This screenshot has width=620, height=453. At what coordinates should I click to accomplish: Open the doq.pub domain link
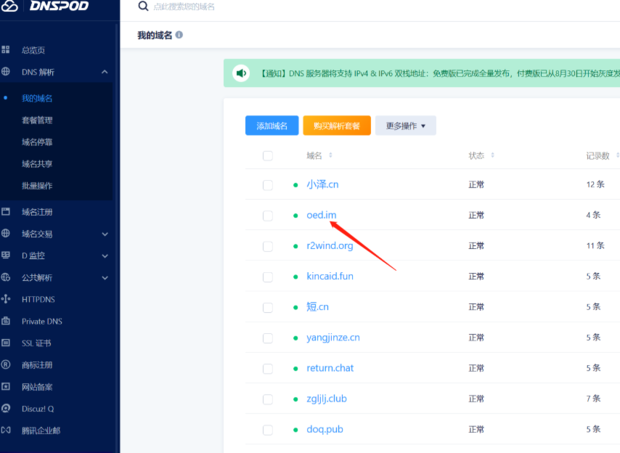[325, 429]
